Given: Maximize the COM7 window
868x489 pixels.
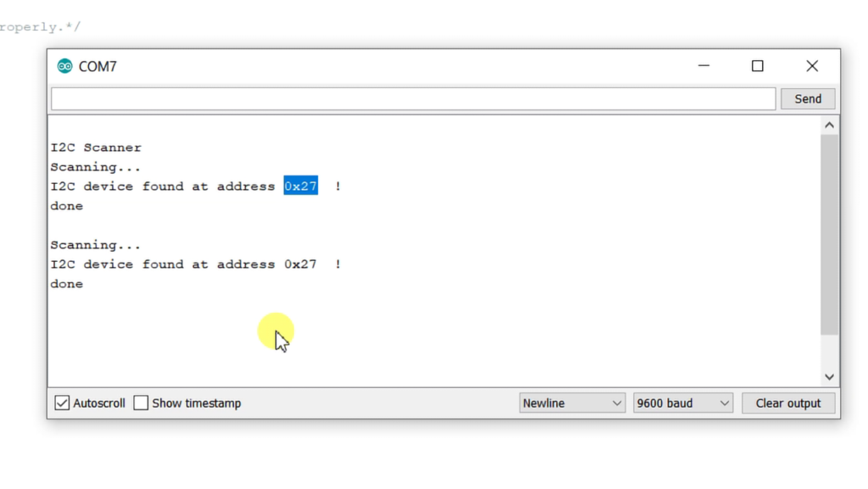Looking at the screenshot, I should pyautogui.click(x=757, y=66).
